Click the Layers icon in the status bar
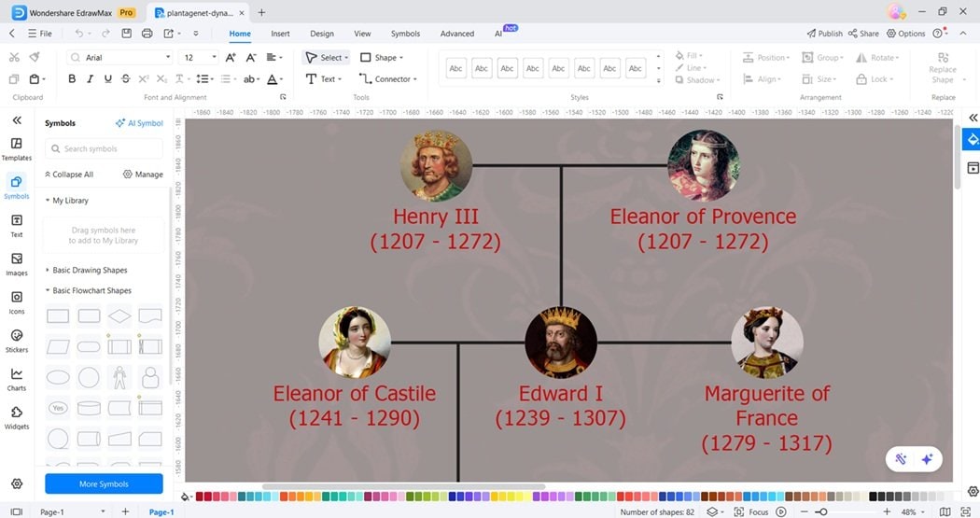Viewport: 980px width, 518px height. coord(712,511)
